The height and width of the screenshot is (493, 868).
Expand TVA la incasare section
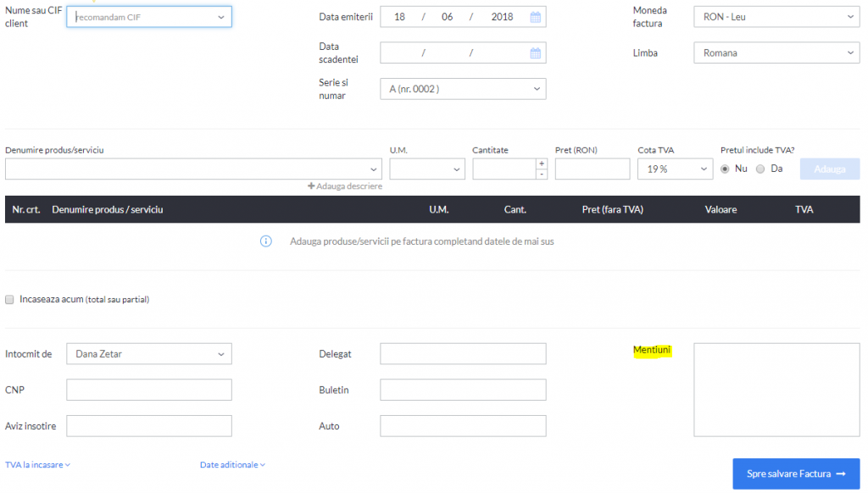(37, 465)
